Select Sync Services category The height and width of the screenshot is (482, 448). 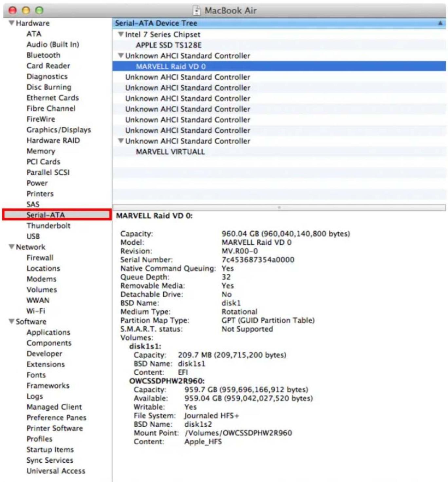(x=50, y=460)
